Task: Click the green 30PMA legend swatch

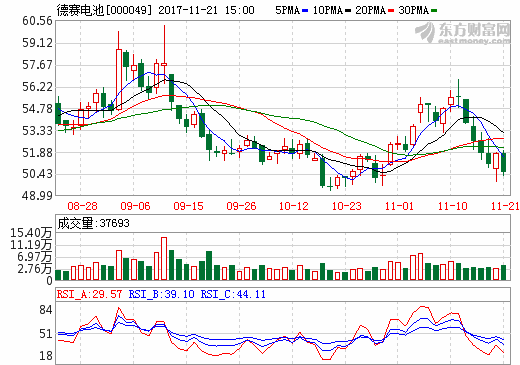Action: (434, 11)
